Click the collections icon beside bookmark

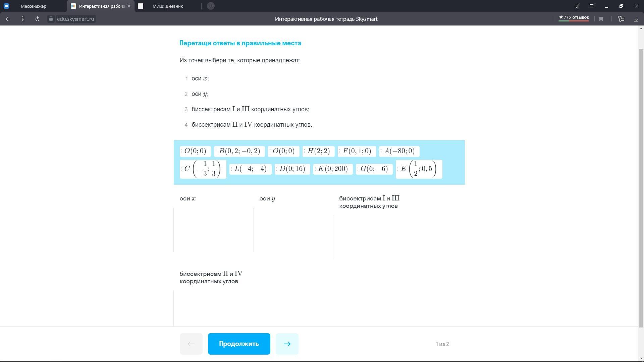pos(621,19)
